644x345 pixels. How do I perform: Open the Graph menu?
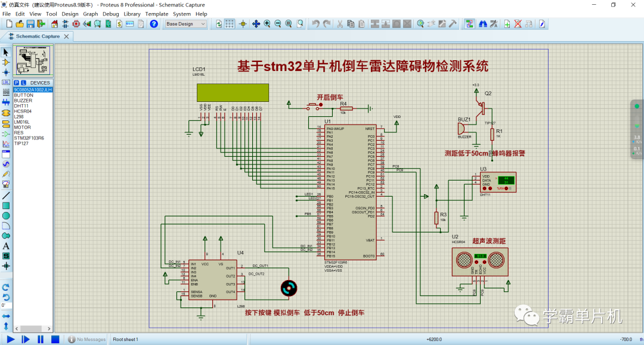91,14
